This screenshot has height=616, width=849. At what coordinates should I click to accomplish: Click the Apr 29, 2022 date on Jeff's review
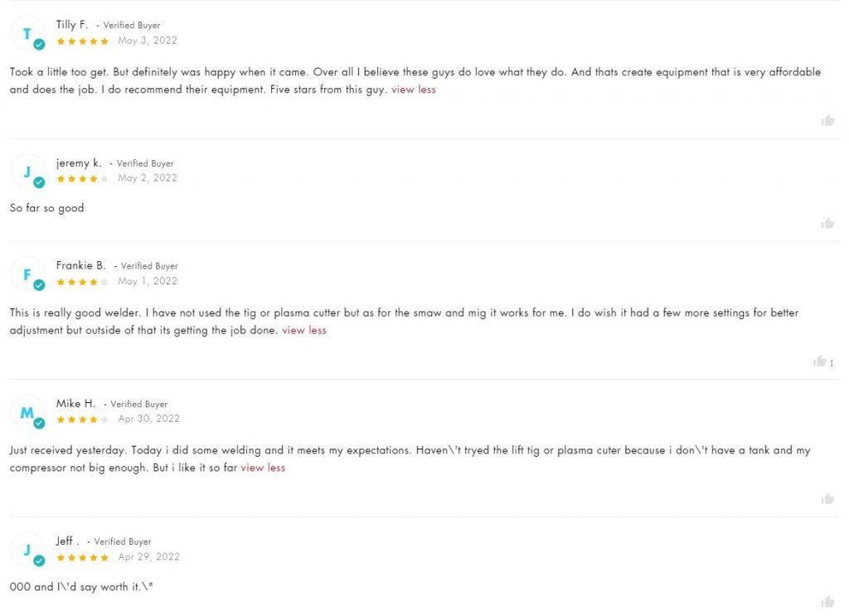click(x=149, y=557)
